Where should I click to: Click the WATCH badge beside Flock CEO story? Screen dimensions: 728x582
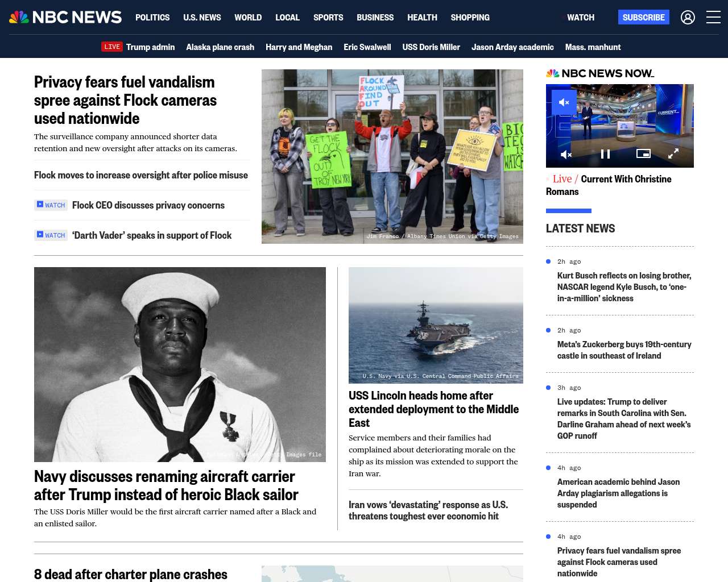51,205
